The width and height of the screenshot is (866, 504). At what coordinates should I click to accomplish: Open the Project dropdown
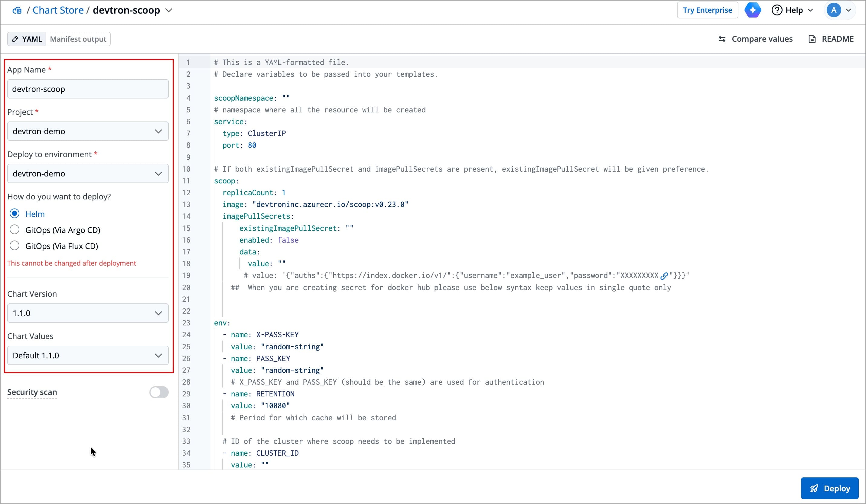(x=88, y=131)
